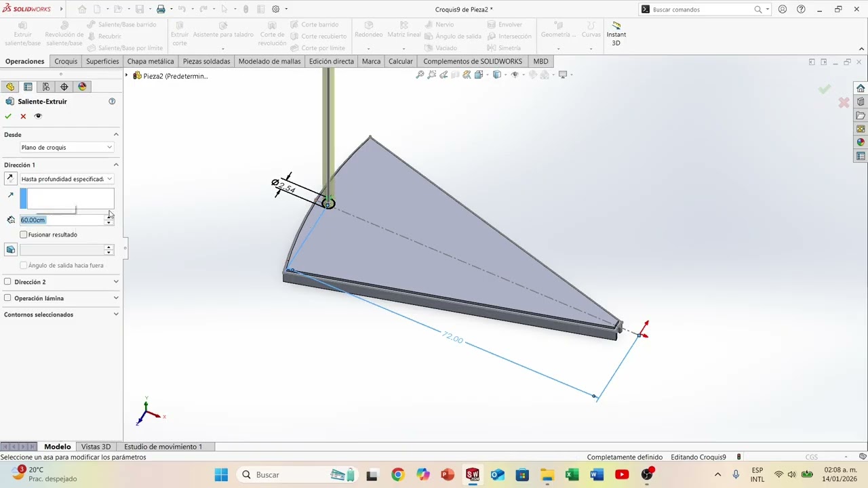This screenshot has height=488, width=868.
Task: Open the DimXpertManager crosshair tab
Action: pyautogui.click(x=64, y=87)
